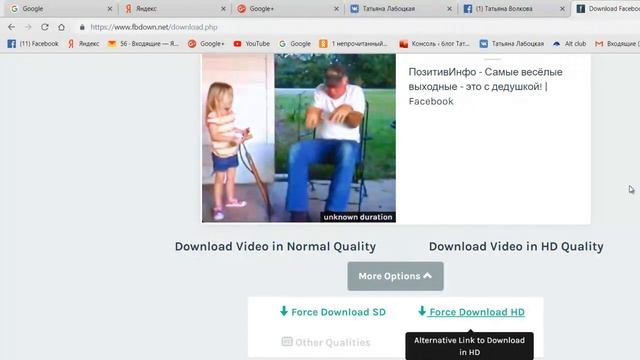Screen dimensions: 640x360
Task: Click the fbdown.net URL address field
Action: click(154, 27)
